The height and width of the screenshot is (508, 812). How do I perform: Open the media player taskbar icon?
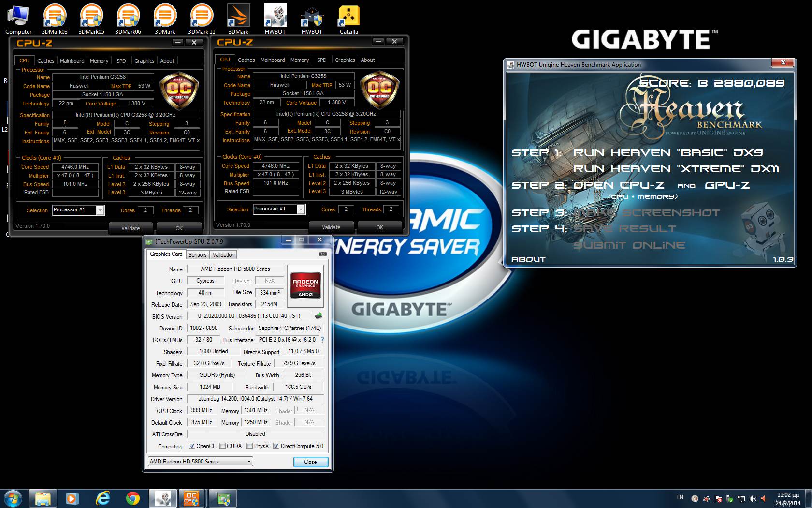tap(72, 498)
